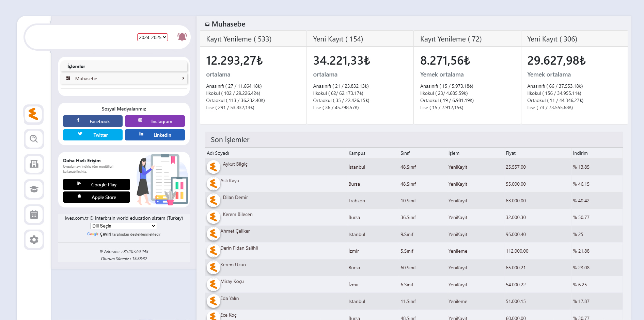Open the 2024-2025 year dropdown
The height and width of the screenshot is (320, 644).
click(153, 37)
